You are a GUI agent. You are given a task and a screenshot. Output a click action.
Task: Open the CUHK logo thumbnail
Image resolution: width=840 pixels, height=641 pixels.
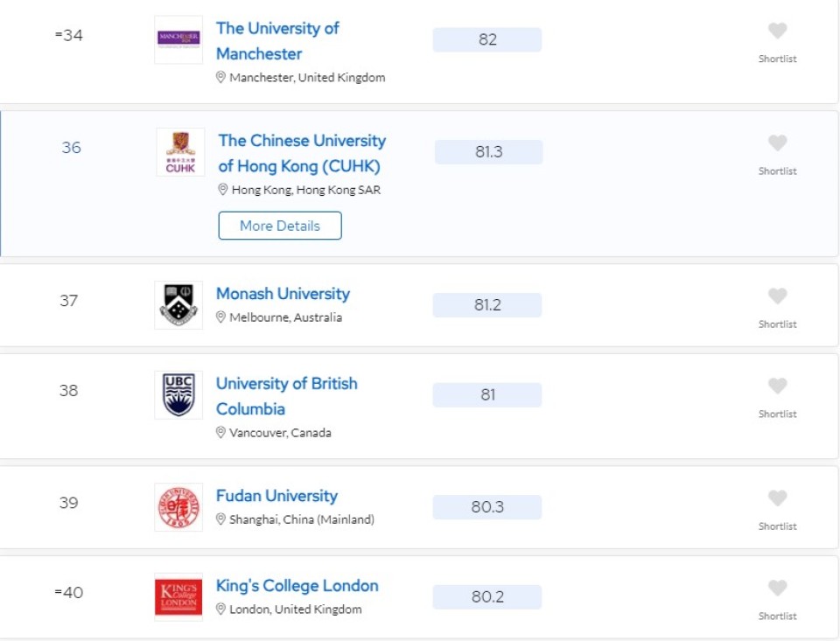click(x=181, y=152)
